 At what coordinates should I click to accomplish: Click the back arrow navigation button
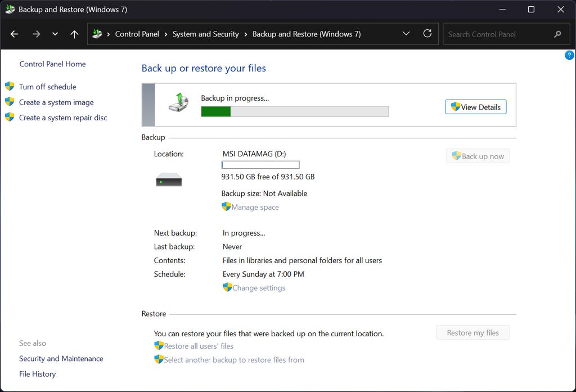tap(15, 34)
